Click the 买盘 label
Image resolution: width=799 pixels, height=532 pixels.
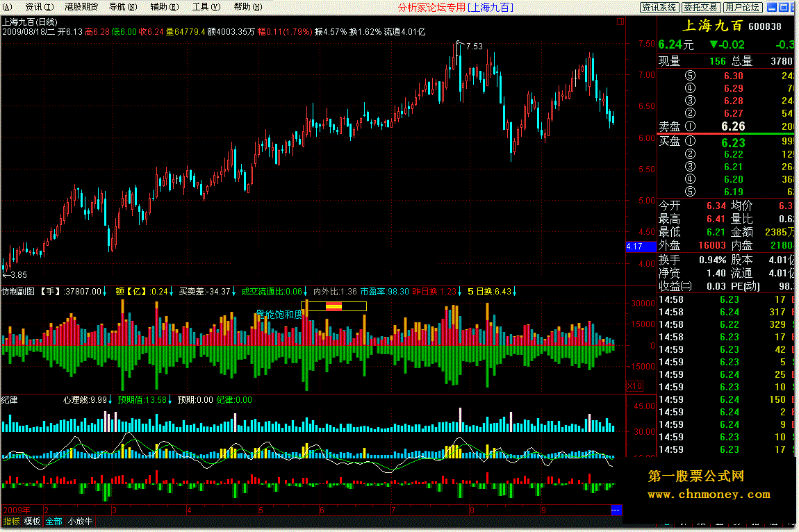(x=670, y=141)
